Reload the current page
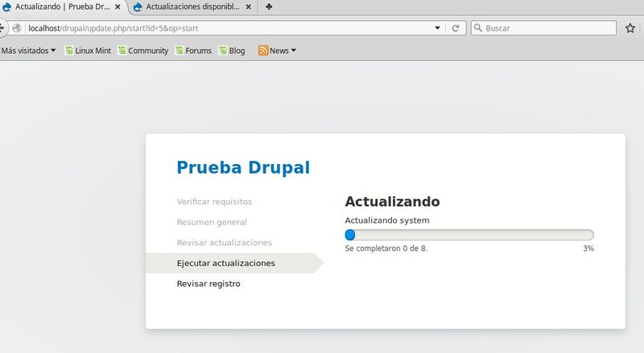Image resolution: width=644 pixels, height=353 pixels. coord(456,28)
